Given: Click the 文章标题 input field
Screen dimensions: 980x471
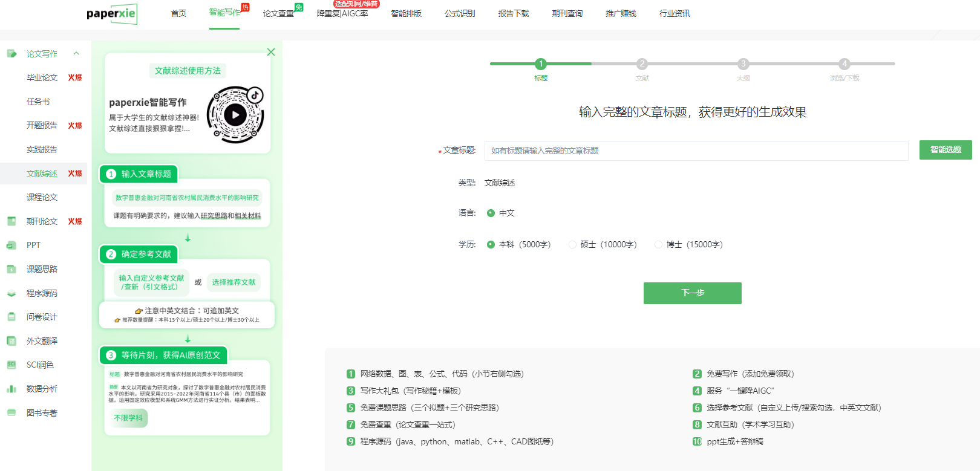Looking at the screenshot, I should coord(696,151).
